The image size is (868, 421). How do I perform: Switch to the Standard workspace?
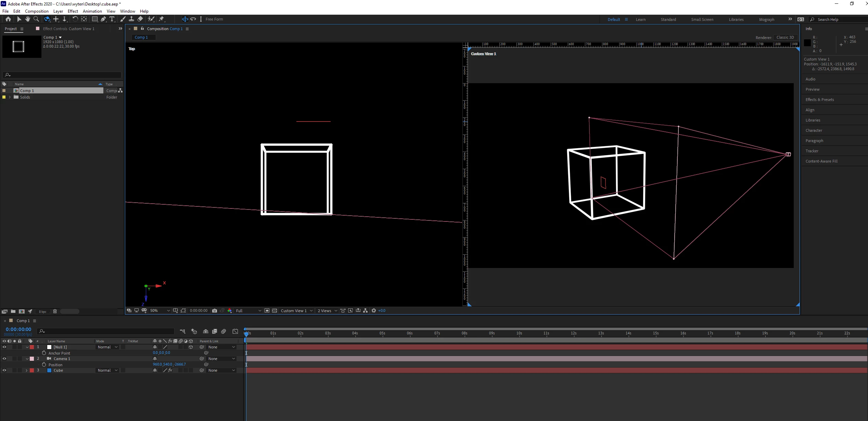(668, 20)
